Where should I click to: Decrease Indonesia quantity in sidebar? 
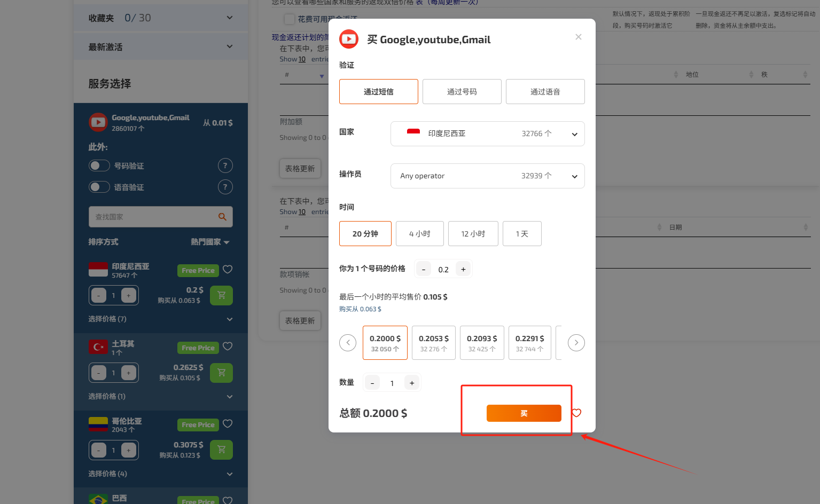point(99,295)
